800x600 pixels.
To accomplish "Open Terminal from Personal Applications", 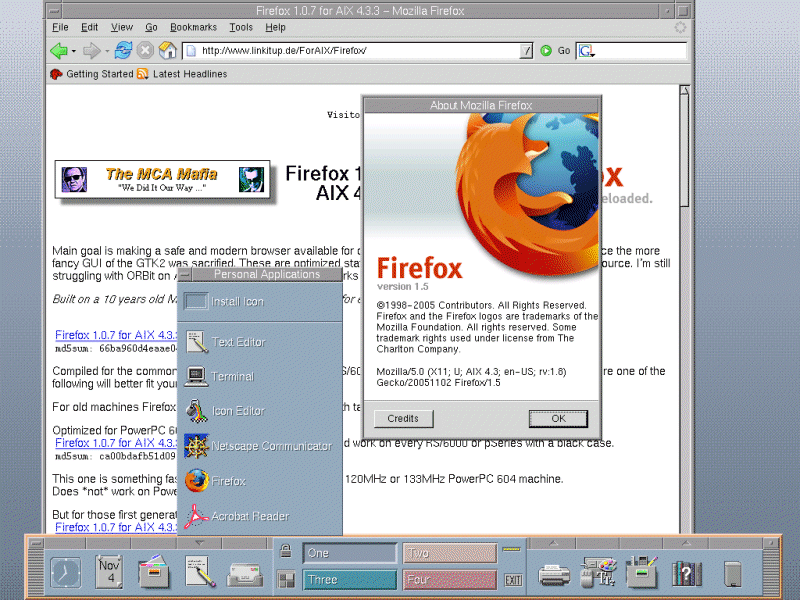I will (232, 377).
